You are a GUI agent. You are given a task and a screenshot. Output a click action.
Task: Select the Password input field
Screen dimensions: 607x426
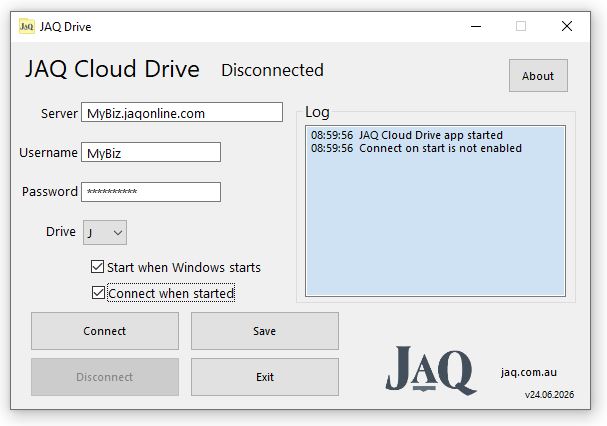[x=151, y=192]
